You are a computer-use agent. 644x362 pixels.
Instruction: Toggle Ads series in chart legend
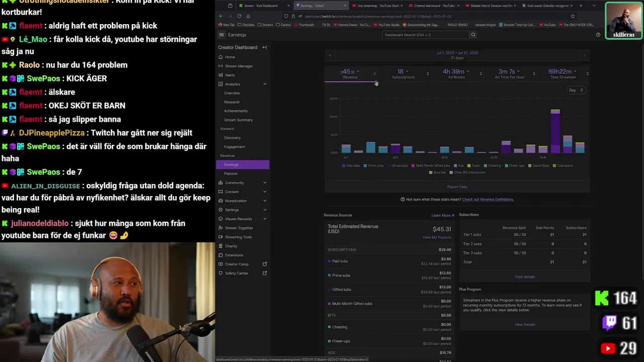pos(459,165)
